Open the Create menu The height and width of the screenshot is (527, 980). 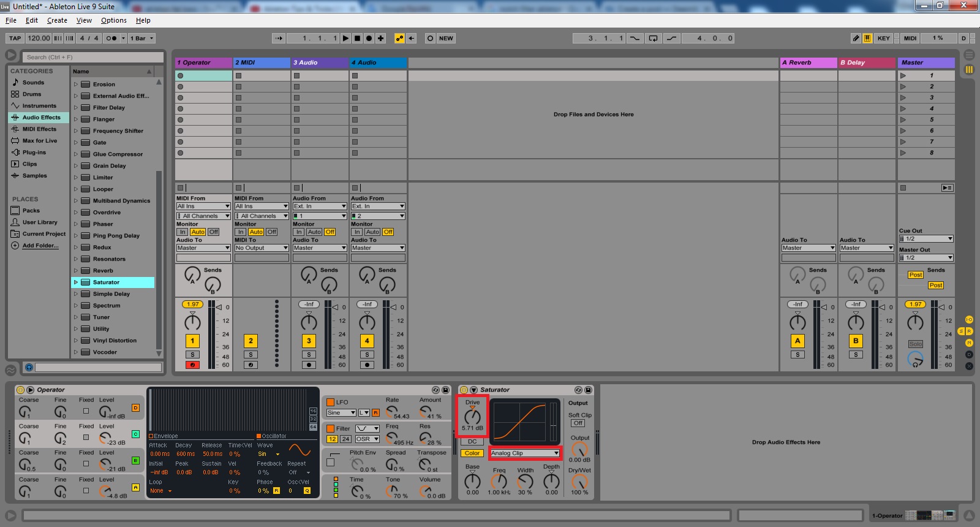(x=57, y=20)
